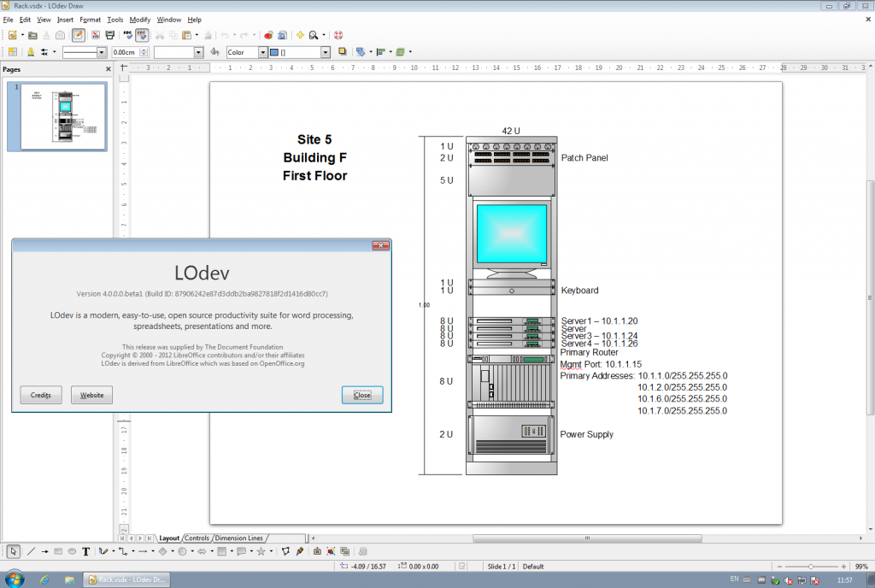Switch to the Controls layer tab
Screen dimensions: 875x588
tap(198, 538)
